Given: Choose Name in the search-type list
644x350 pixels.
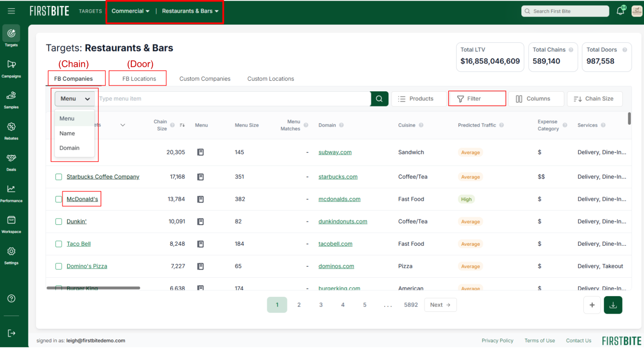Looking at the screenshot, I should point(74,133).
